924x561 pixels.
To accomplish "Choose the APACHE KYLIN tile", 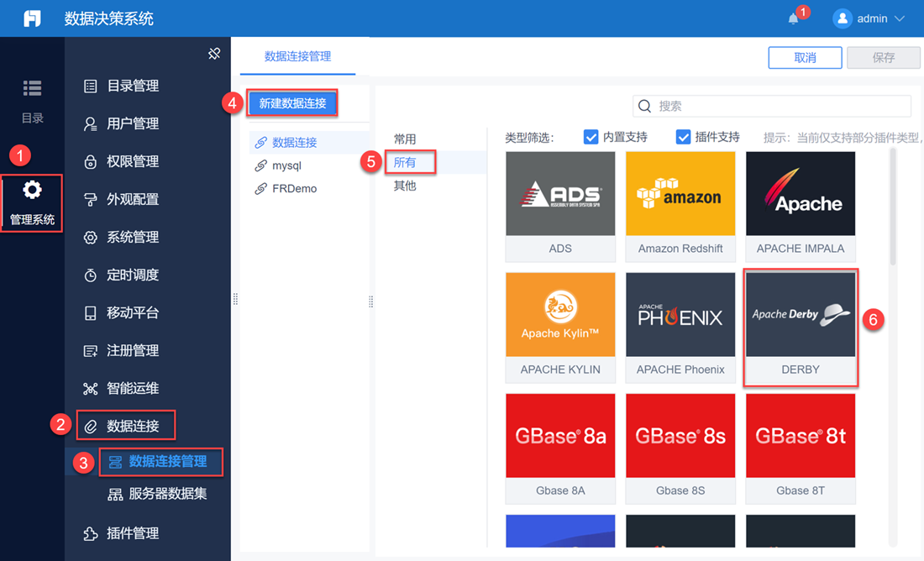I will tap(560, 327).
